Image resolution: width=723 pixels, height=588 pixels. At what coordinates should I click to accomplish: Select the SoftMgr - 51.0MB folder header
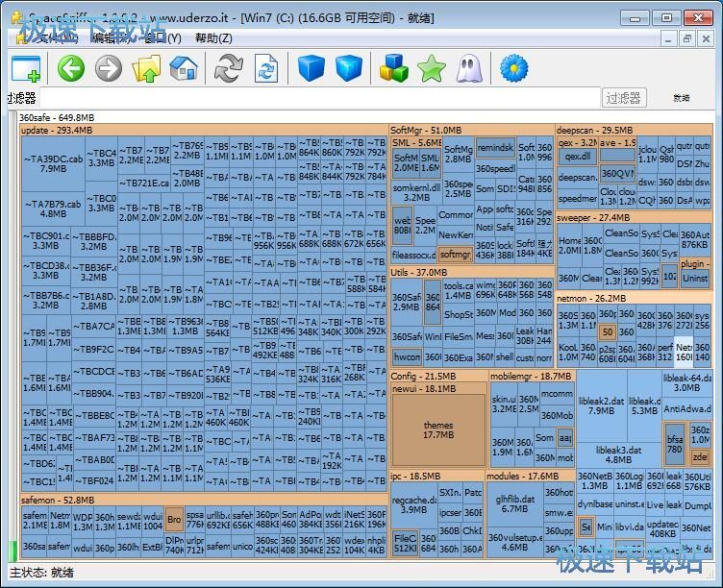[472, 131]
